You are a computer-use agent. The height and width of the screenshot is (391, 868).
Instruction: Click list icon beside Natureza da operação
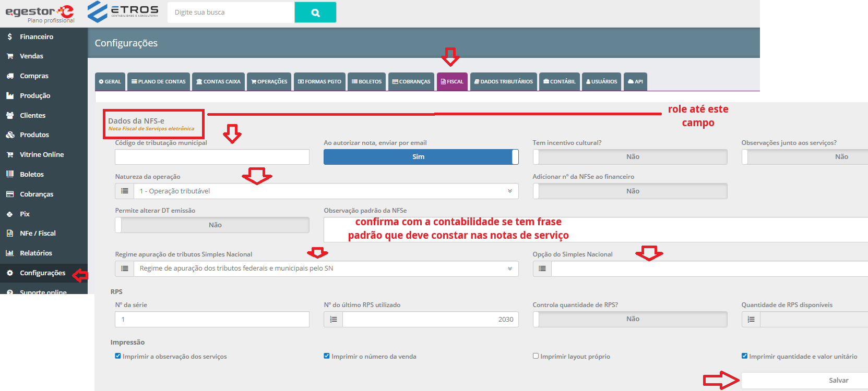(x=124, y=191)
